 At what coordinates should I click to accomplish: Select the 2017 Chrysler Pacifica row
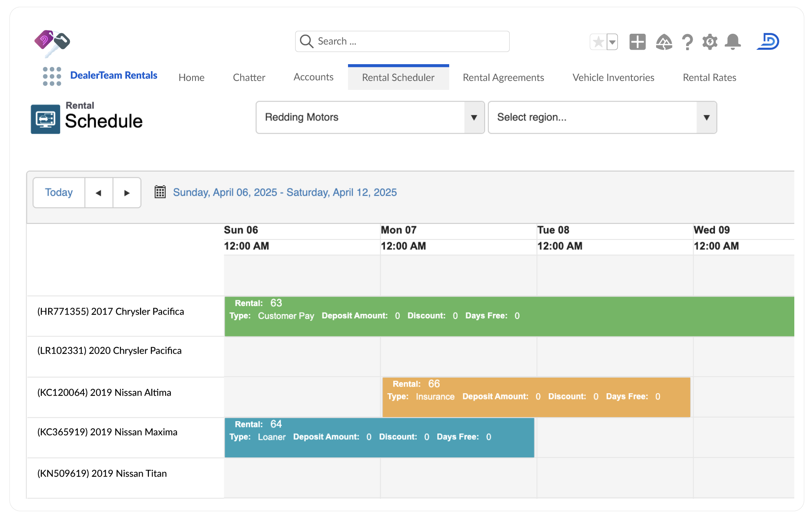111,311
